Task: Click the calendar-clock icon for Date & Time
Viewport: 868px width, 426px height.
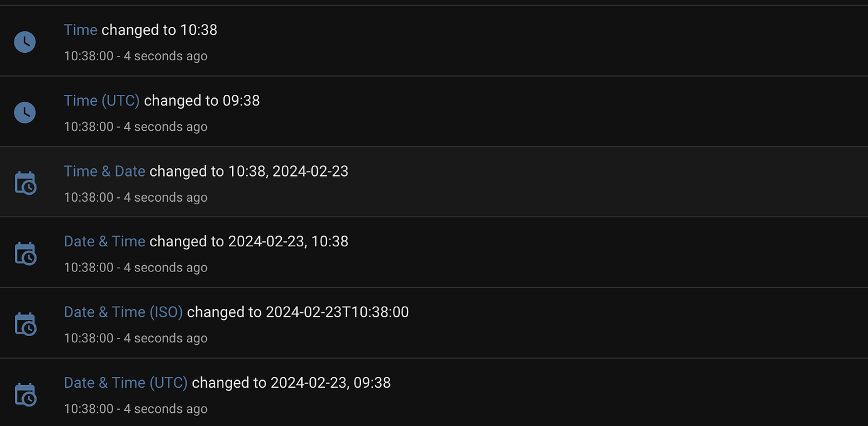Action: [x=25, y=253]
